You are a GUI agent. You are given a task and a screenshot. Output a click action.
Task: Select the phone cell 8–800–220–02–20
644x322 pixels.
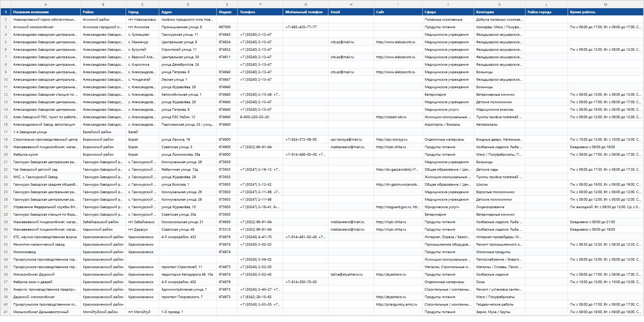(260, 117)
